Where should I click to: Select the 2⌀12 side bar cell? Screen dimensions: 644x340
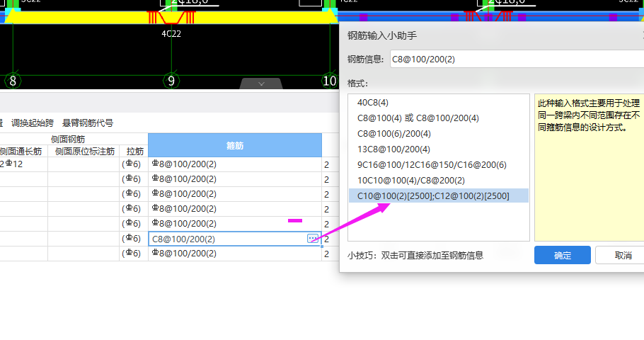(x=23, y=164)
